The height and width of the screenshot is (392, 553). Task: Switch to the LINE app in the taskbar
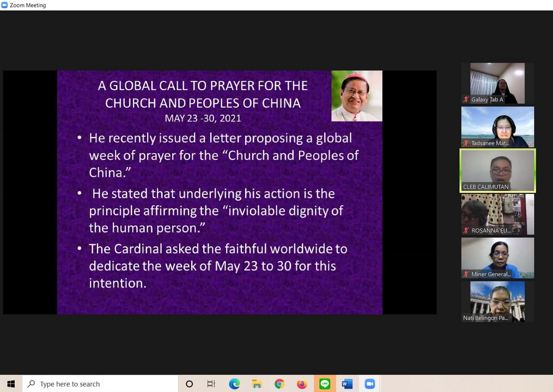coord(325,384)
